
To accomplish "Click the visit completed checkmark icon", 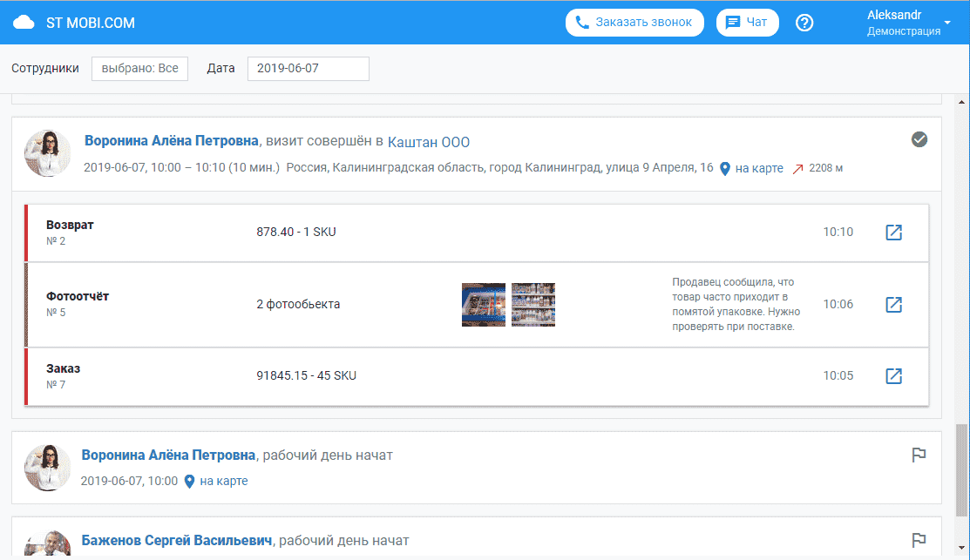I will coord(919,139).
